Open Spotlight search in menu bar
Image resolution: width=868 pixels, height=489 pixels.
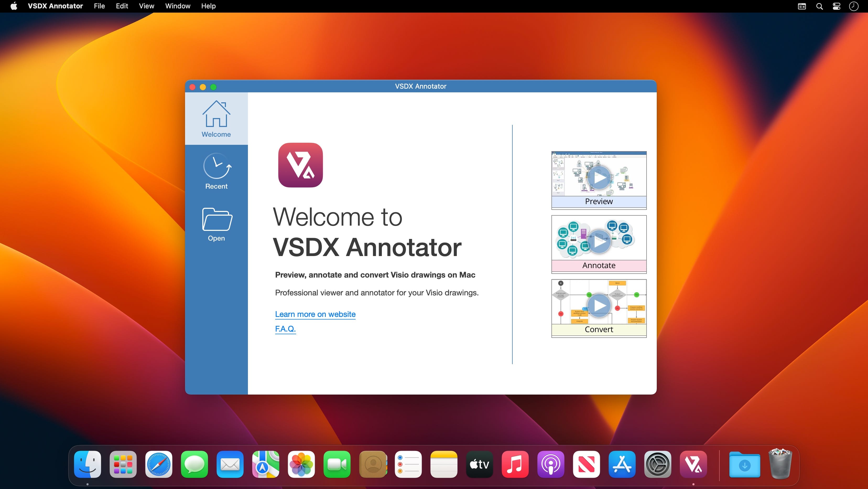click(x=820, y=6)
